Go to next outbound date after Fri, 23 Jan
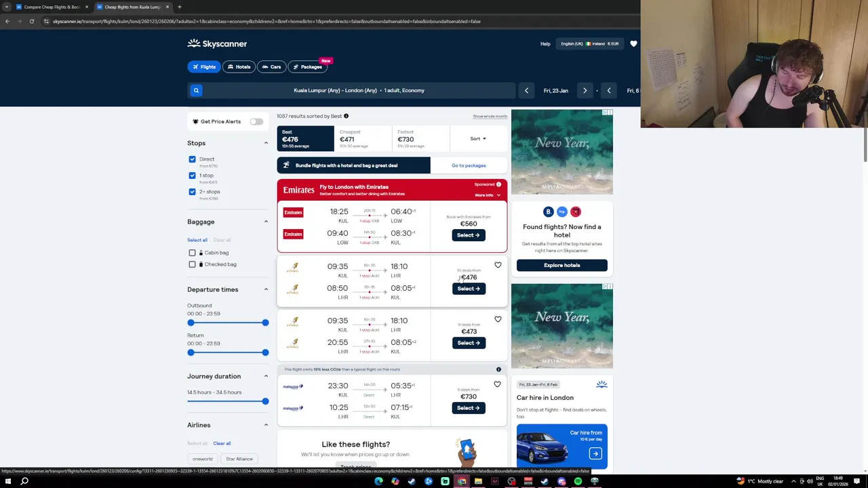Viewport: 868px width, 488px height. pos(585,90)
